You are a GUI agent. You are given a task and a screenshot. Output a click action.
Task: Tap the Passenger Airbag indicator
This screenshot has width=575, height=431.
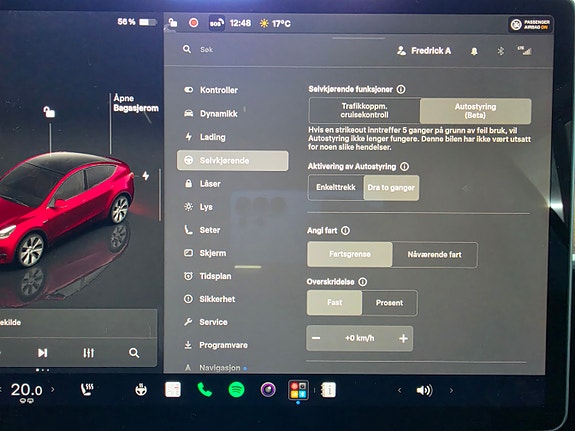(531, 25)
